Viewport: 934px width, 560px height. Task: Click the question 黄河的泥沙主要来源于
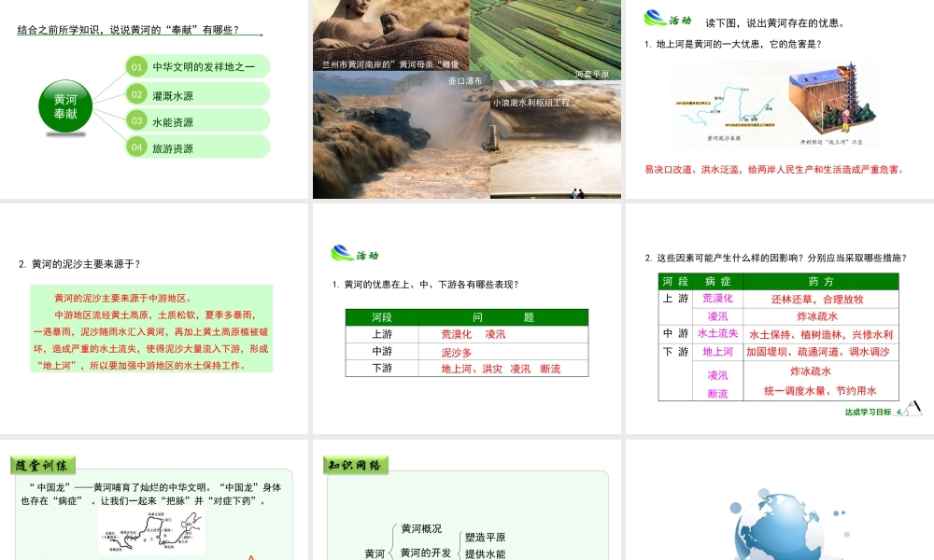tap(79, 264)
